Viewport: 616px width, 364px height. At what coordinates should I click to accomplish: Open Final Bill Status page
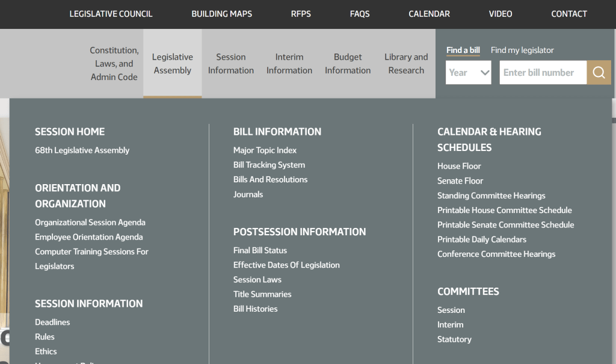click(260, 250)
